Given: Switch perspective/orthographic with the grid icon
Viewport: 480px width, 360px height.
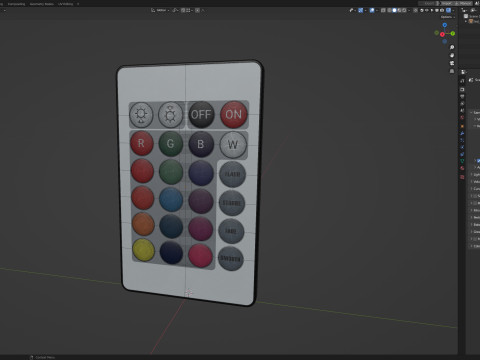Looking at the screenshot, I should coord(452,71).
